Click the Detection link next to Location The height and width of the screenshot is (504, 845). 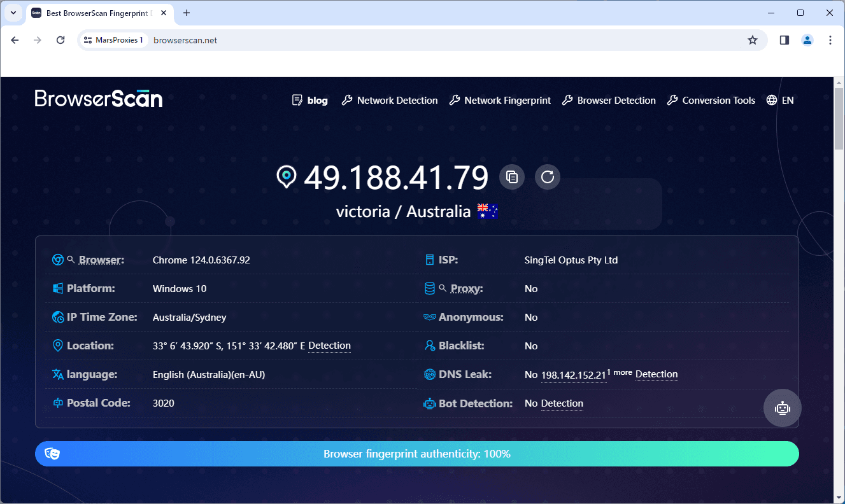pyautogui.click(x=329, y=346)
